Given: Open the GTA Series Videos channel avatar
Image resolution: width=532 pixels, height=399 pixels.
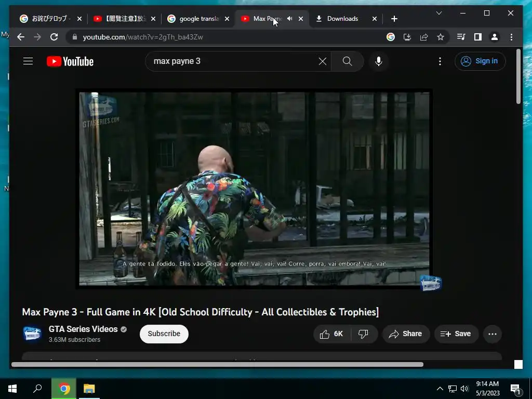Looking at the screenshot, I should [32, 334].
